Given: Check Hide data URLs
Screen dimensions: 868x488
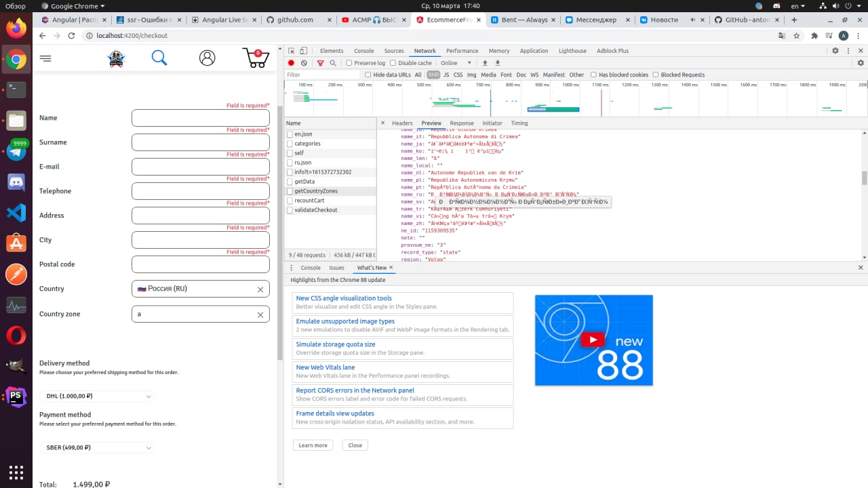Looking at the screenshot, I should click(x=368, y=75).
